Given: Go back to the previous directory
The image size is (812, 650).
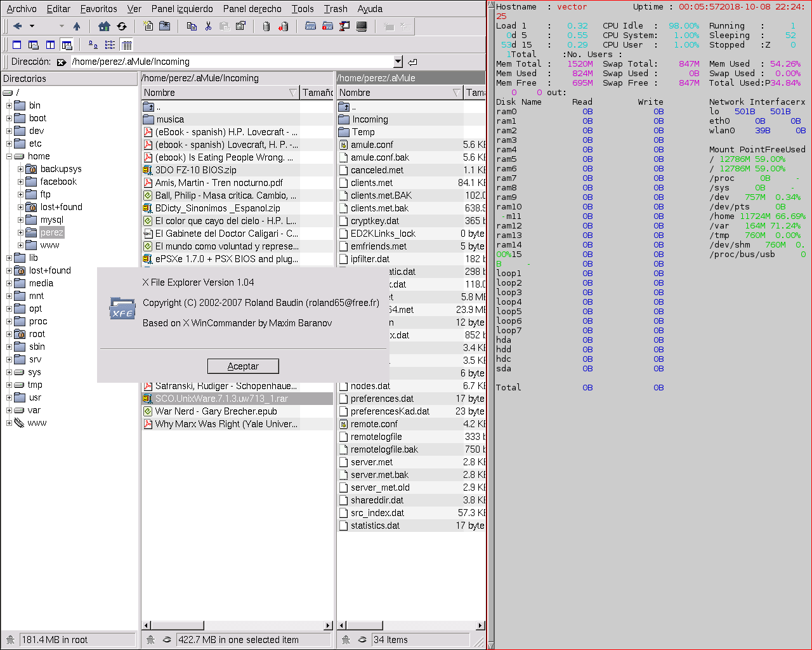Looking at the screenshot, I should tap(18, 26).
